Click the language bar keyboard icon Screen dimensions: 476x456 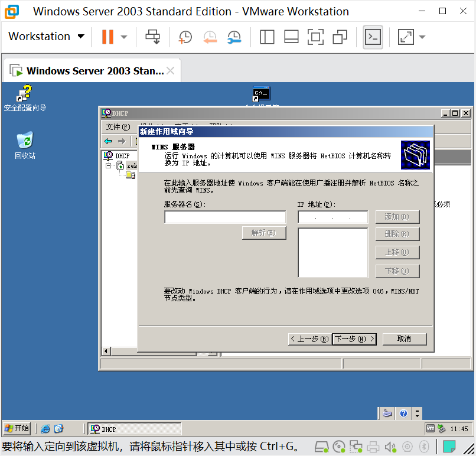coord(387,413)
